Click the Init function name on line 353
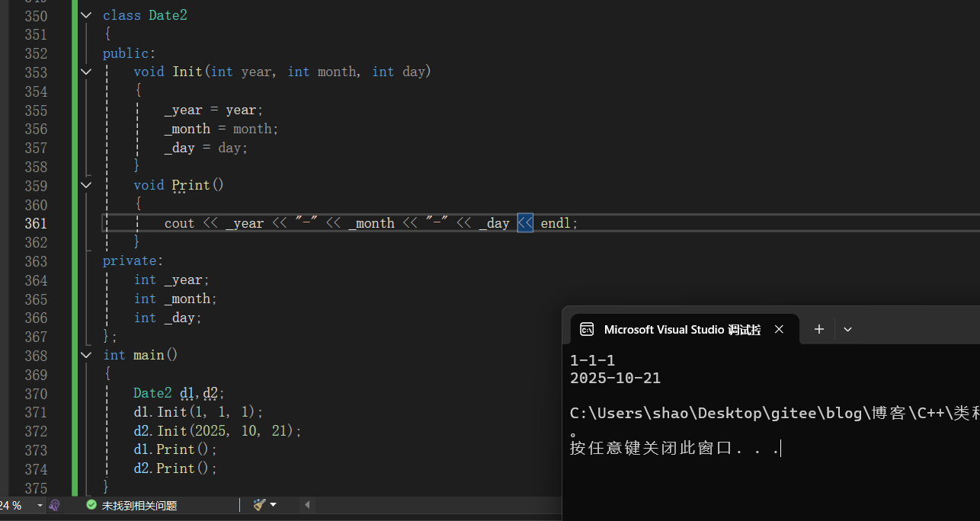Image resolution: width=980 pixels, height=521 pixels. pos(187,72)
